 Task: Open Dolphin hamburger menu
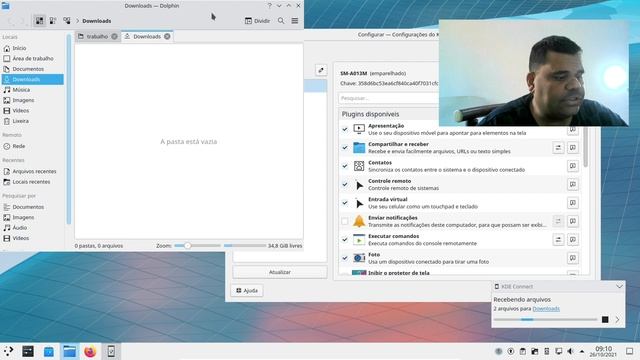pos(295,21)
